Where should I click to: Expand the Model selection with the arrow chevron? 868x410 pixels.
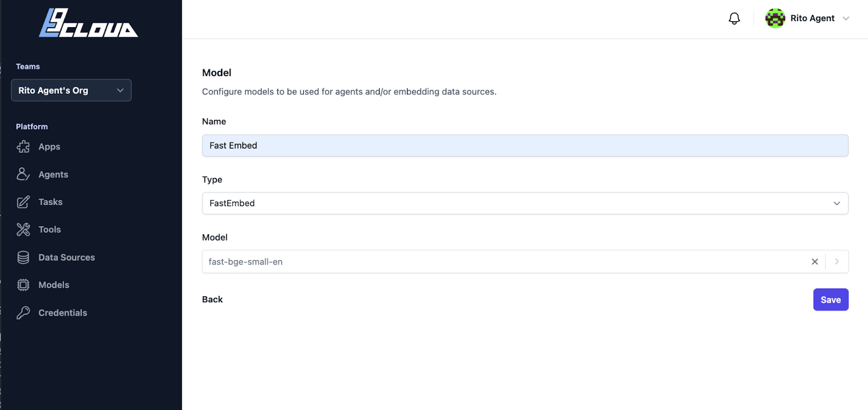tap(838, 261)
